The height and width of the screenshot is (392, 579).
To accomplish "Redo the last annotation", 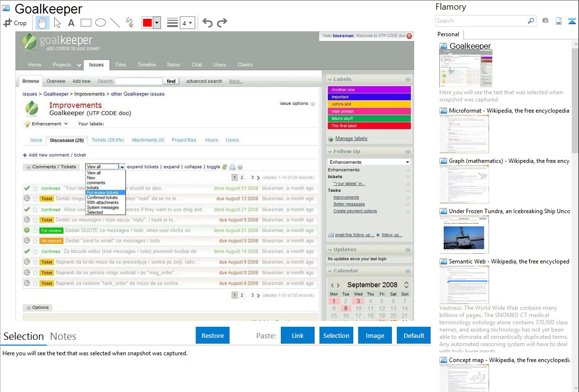I will (222, 23).
